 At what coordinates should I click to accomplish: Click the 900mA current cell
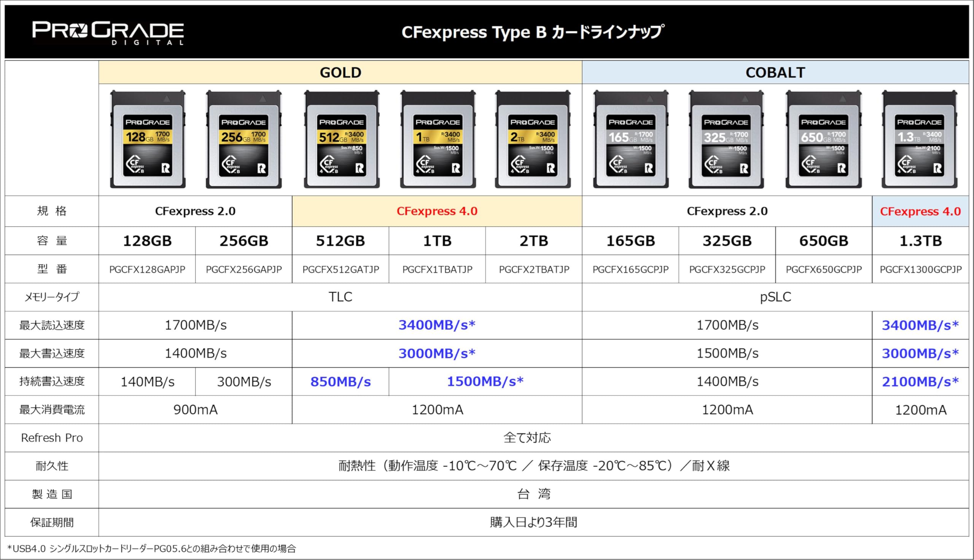pyautogui.click(x=195, y=410)
